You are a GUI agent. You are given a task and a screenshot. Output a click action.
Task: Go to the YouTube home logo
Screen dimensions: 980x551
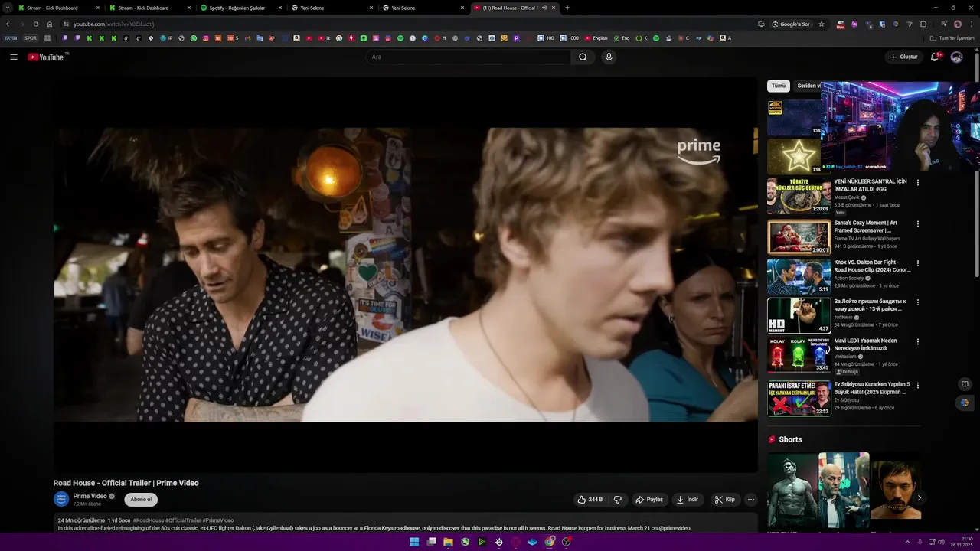click(x=46, y=57)
